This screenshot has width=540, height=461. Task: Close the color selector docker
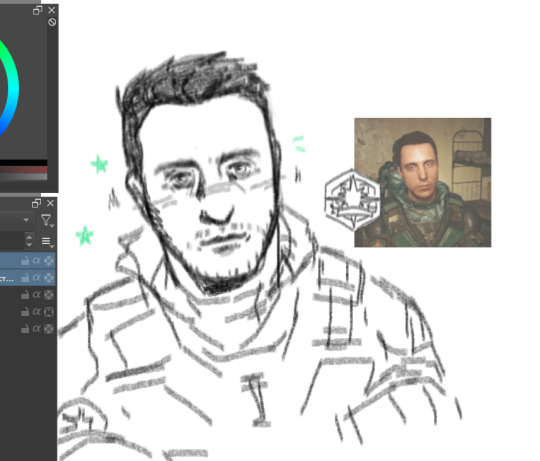52,10
